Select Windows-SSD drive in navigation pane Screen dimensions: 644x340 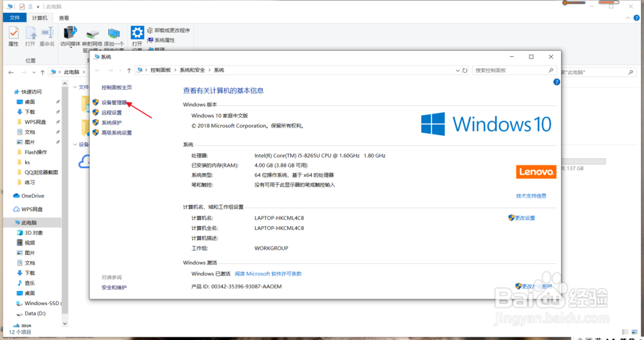click(41, 303)
